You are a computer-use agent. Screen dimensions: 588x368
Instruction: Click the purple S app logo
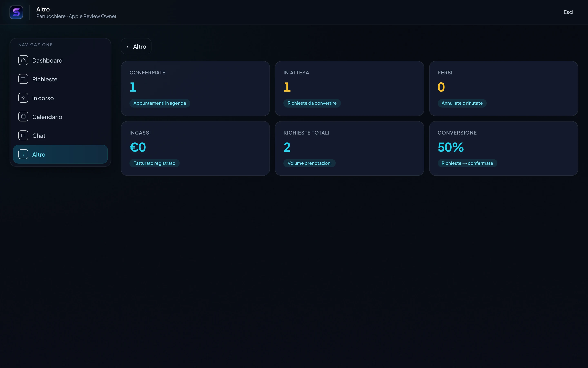tap(16, 12)
